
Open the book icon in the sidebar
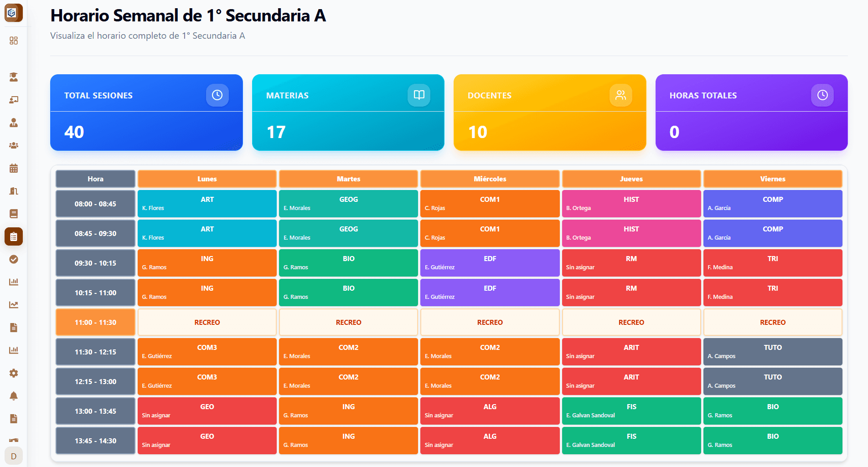point(14,214)
